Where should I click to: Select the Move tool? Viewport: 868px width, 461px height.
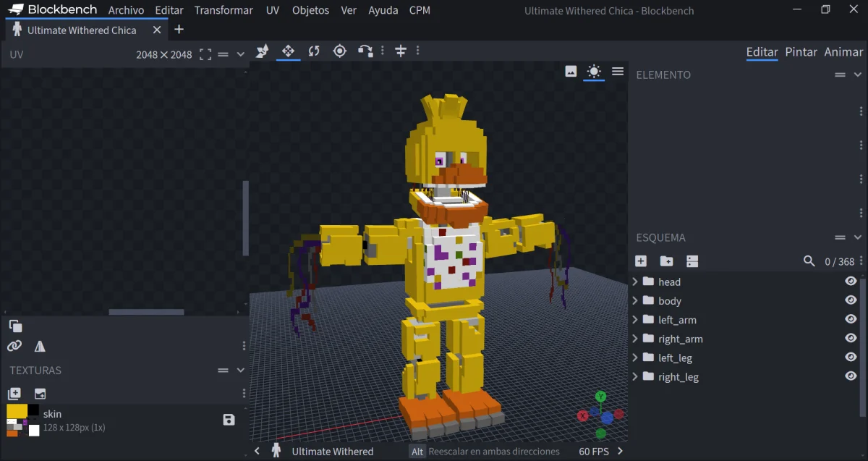pos(288,51)
